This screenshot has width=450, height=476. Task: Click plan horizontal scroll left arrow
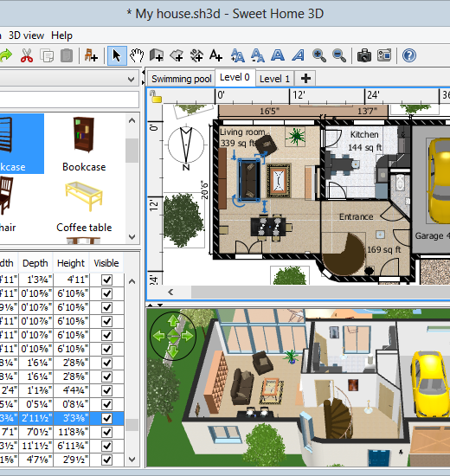170,292
